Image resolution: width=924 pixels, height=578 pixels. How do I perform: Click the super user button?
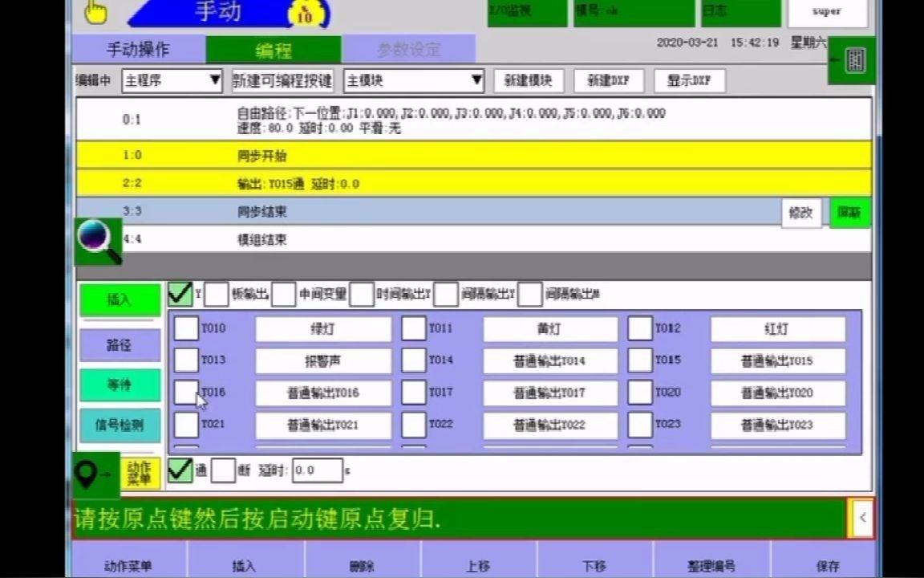coord(828,12)
